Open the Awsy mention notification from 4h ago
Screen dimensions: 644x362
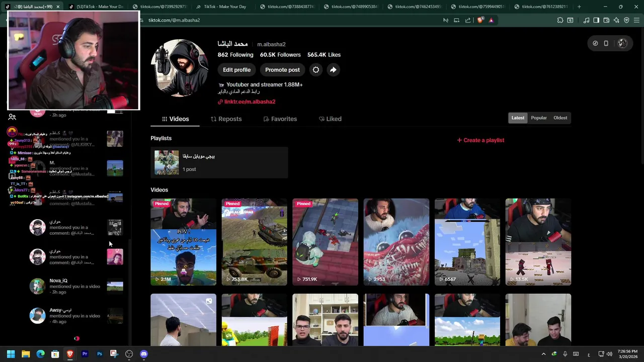pos(76,316)
